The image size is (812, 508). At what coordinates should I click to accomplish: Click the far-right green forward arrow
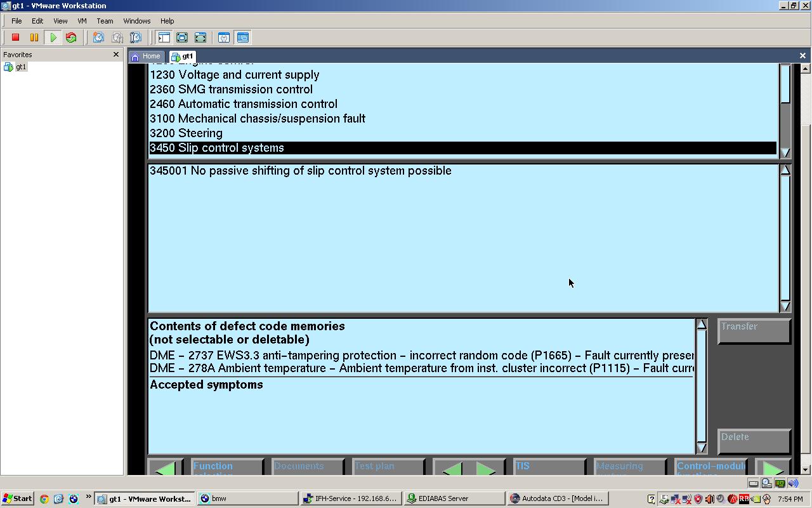pos(773,469)
